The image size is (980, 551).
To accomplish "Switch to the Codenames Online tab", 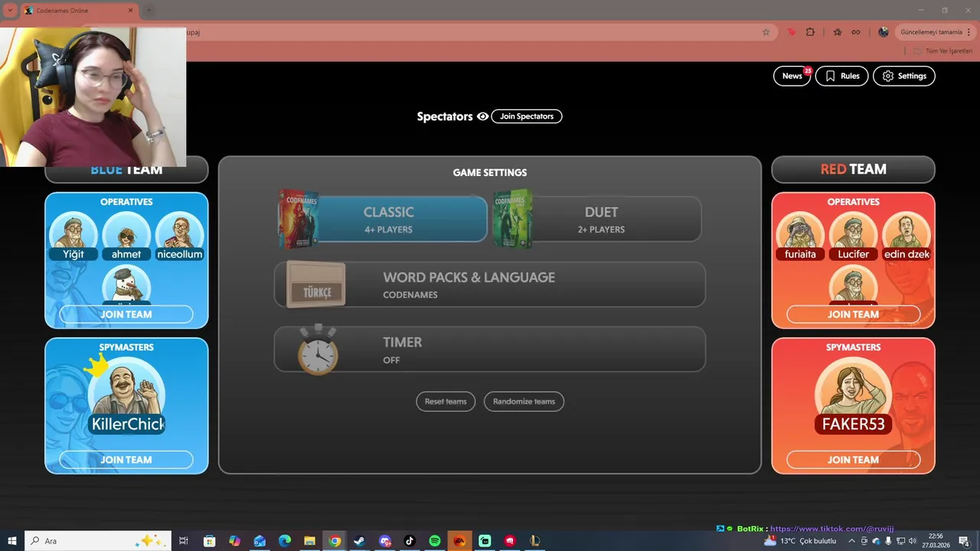I will tap(79, 11).
